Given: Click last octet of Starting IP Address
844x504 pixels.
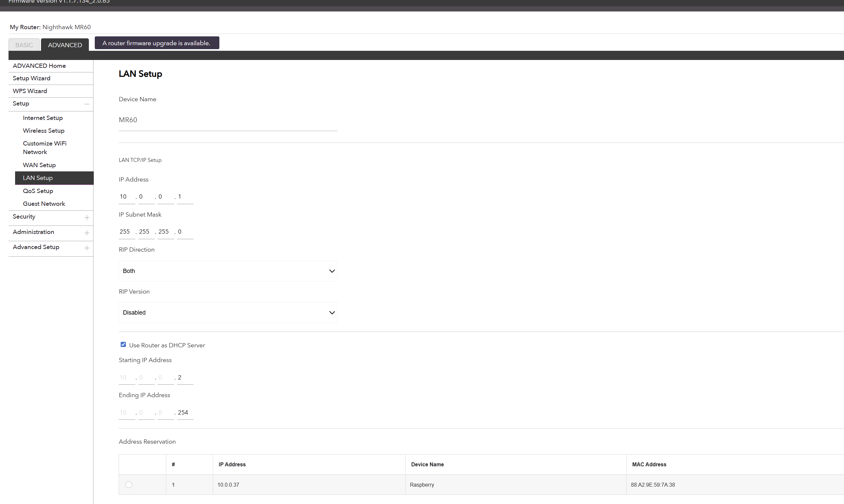Looking at the screenshot, I should (185, 378).
